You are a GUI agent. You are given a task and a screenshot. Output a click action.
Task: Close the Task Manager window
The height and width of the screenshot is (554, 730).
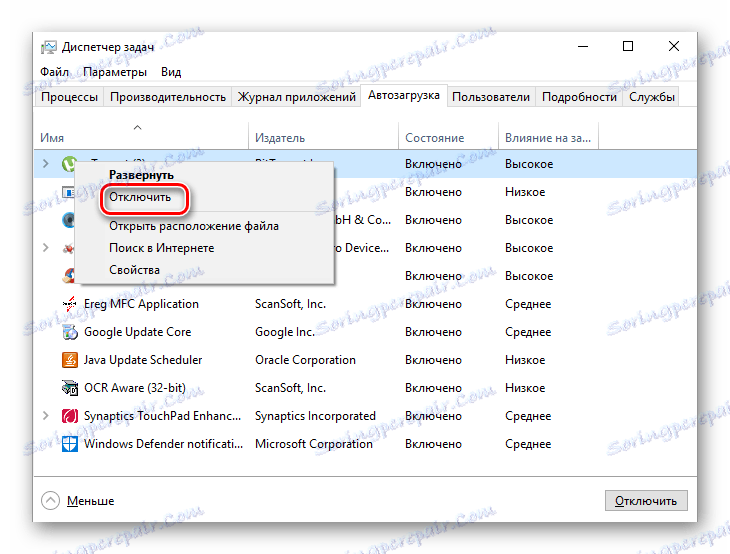point(674,46)
